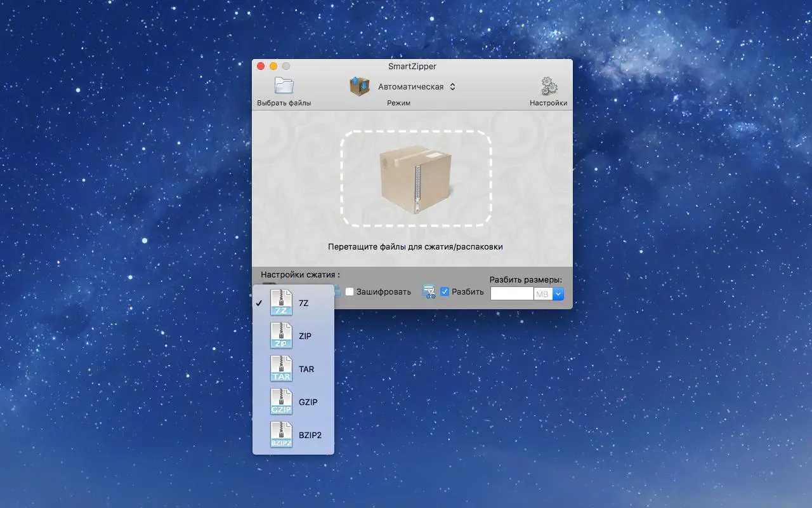Choose ZIP format from the menu
The height and width of the screenshot is (508, 812).
click(x=305, y=336)
